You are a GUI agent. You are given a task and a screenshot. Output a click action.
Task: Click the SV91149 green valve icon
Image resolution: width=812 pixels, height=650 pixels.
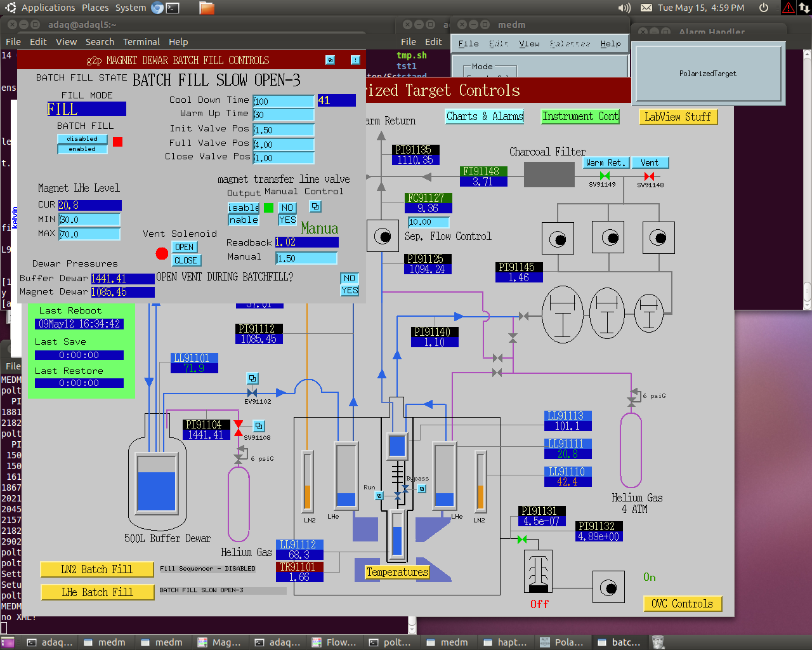click(605, 176)
